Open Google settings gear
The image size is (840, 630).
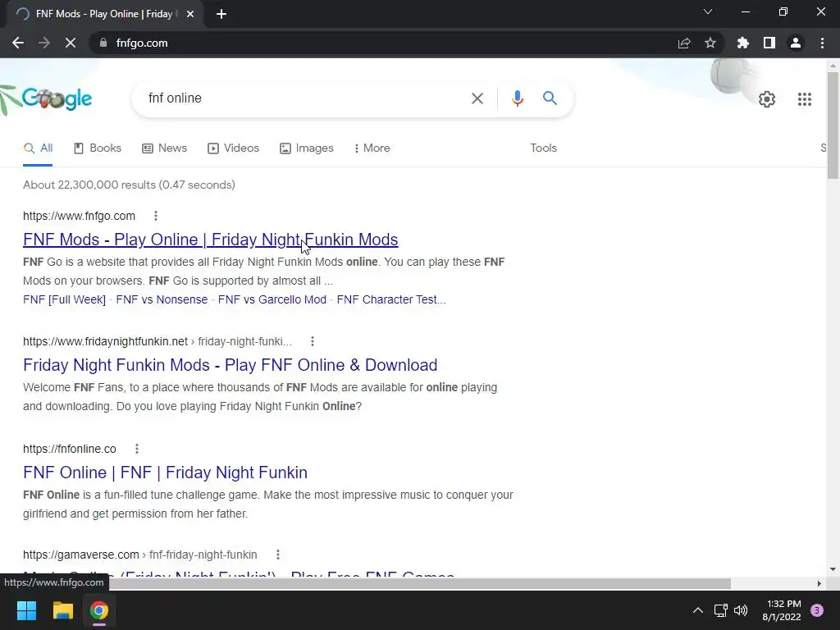pos(767,99)
